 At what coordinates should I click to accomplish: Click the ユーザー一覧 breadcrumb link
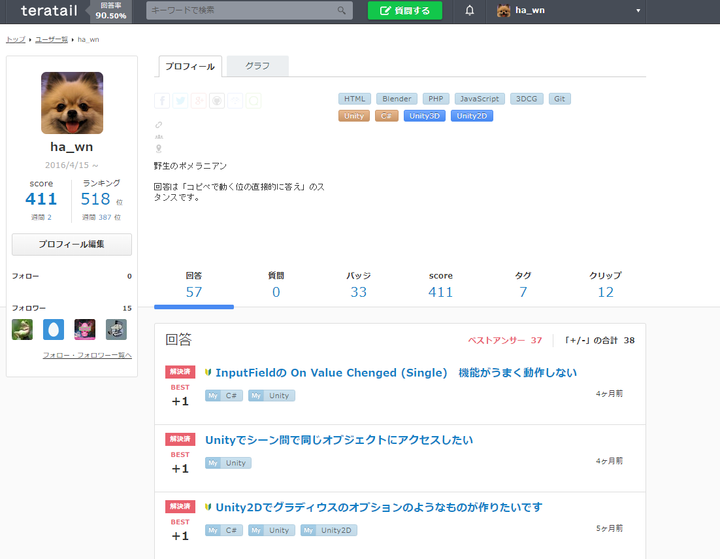51,40
